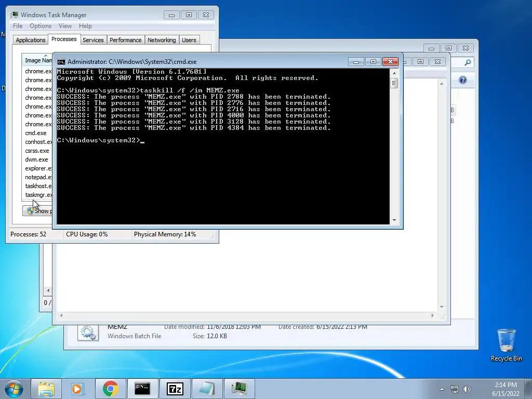Viewport: 532px width, 399px height.
Task: Switch to Notepad taskbar icon
Action: tap(207, 389)
